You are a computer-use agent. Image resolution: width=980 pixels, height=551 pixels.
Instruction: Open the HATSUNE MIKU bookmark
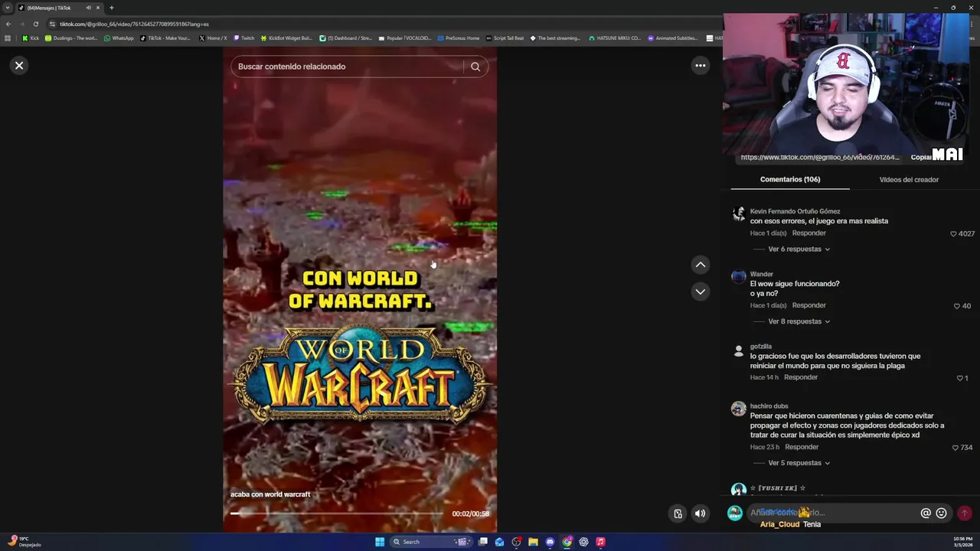[x=615, y=38]
